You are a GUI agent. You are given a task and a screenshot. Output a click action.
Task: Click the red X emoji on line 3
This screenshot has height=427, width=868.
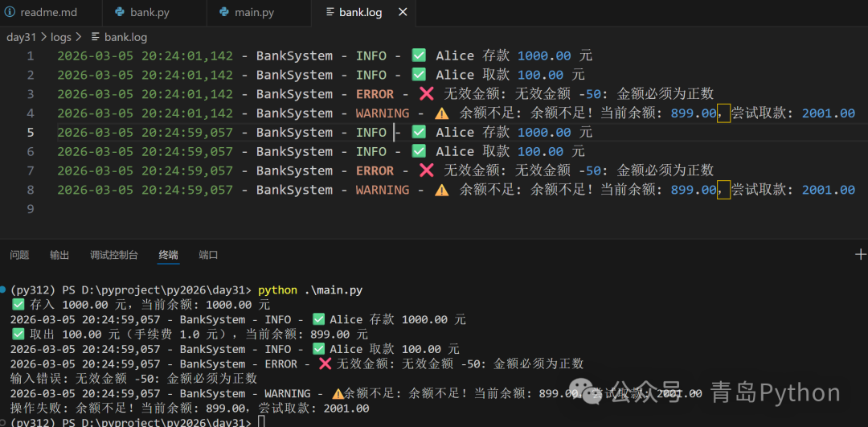[427, 94]
